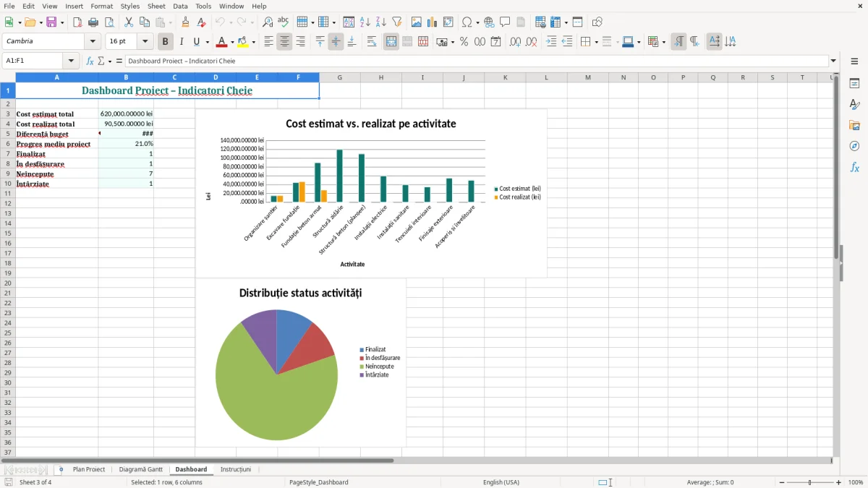Open sidebar Gallery panel
This screenshot has width=868, height=488.
(854, 126)
